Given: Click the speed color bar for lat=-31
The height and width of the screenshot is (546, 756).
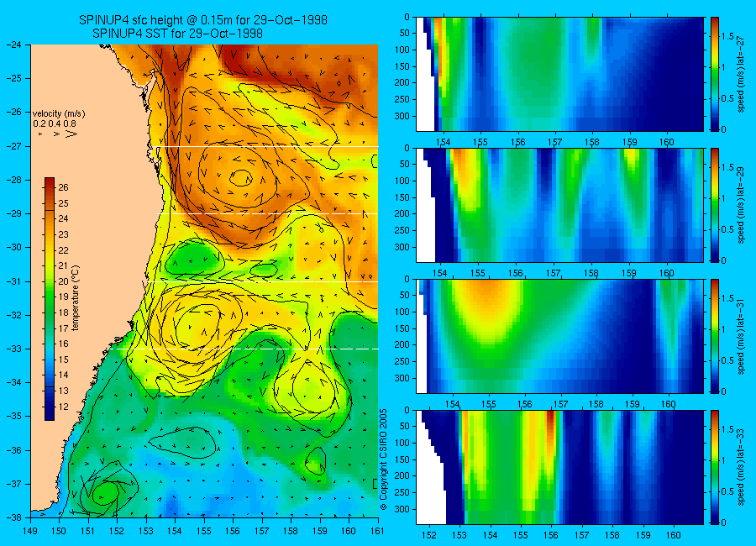Looking at the screenshot, I should [714, 336].
